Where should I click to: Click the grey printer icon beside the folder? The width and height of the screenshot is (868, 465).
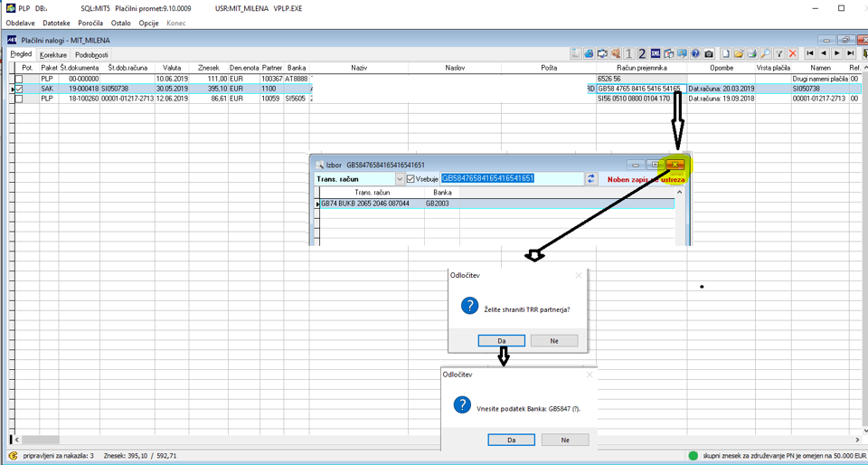click(752, 53)
